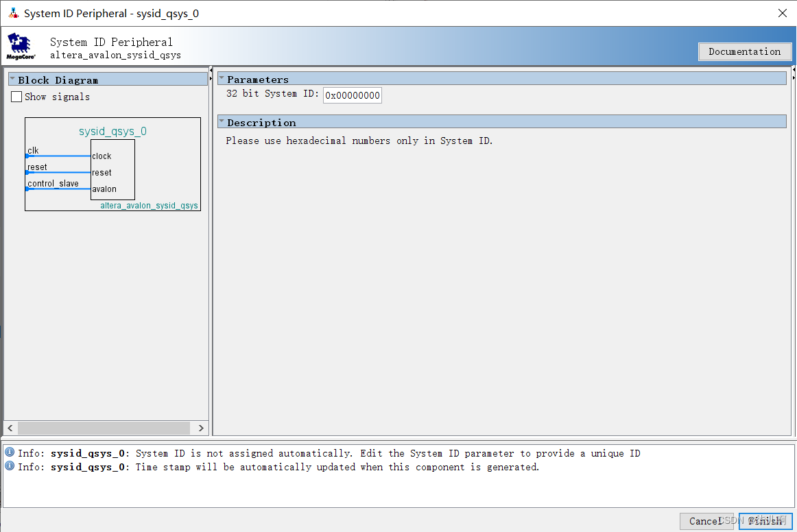Click the first Info message icon
Screen dimensions: 797x532
point(9,452)
